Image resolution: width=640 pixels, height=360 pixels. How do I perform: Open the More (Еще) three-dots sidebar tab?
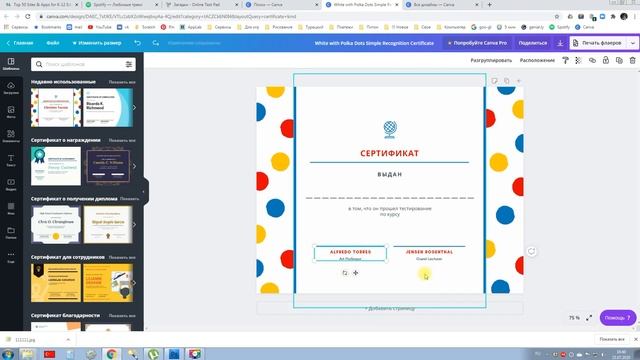(x=11, y=257)
